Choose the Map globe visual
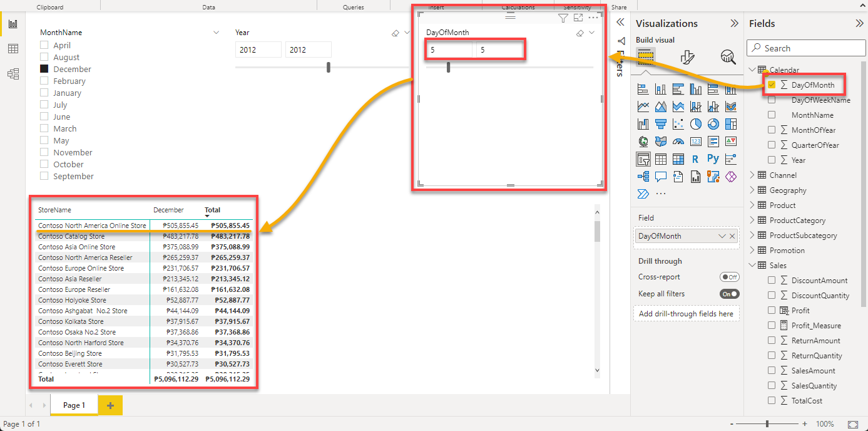Viewport: 868px width, 431px height. click(x=643, y=142)
